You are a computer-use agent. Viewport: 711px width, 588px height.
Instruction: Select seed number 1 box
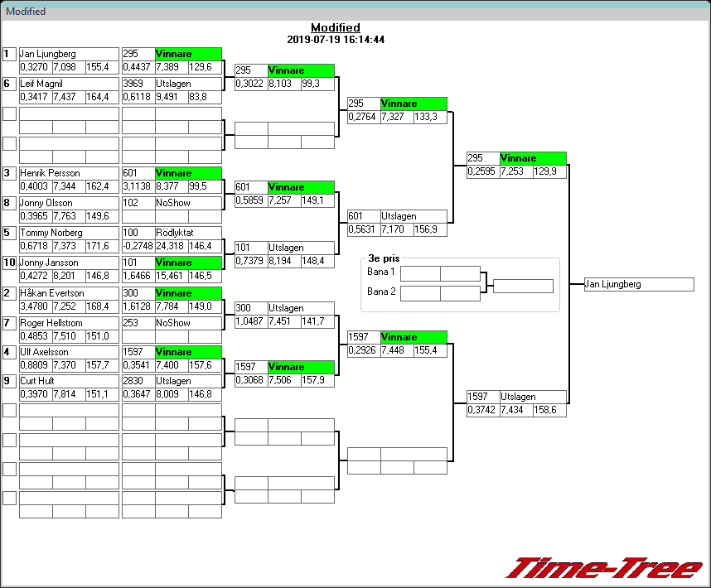[x=9, y=54]
